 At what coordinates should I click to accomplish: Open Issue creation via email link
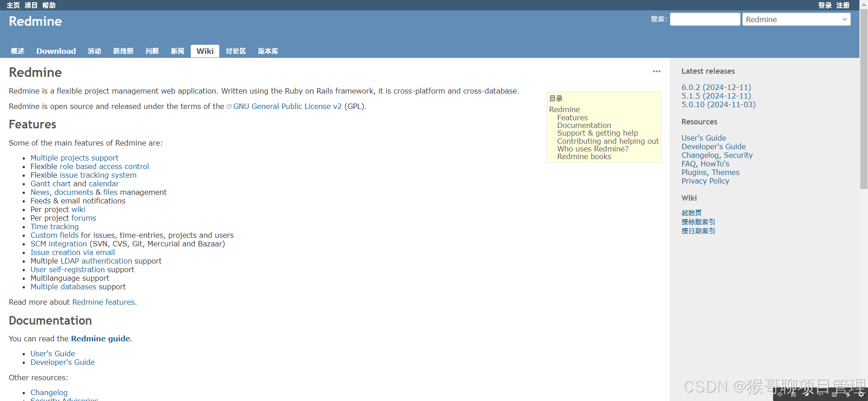click(73, 252)
